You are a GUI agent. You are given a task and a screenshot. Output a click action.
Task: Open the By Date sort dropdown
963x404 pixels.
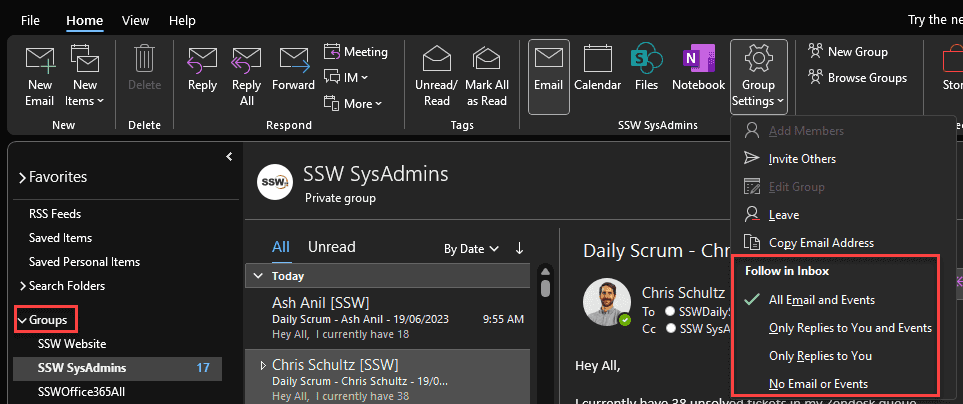[470, 249]
